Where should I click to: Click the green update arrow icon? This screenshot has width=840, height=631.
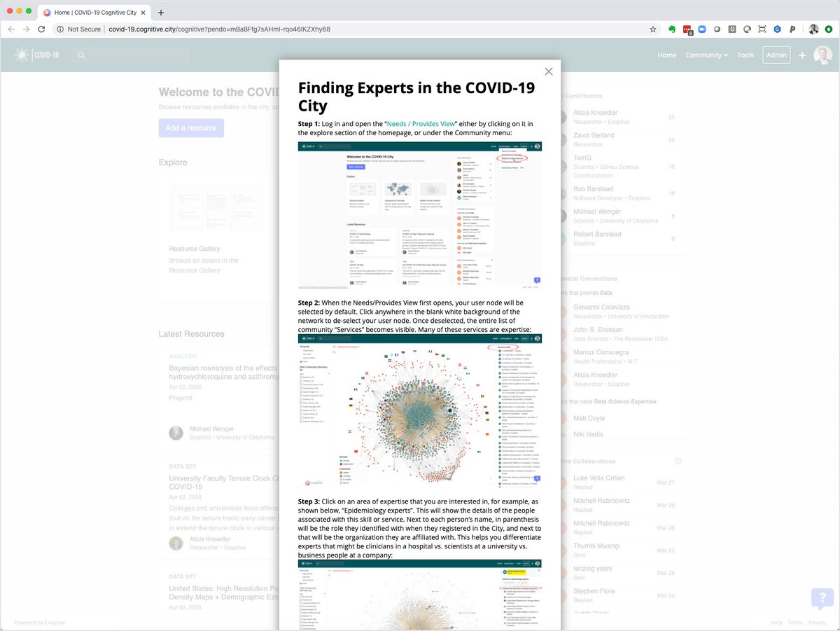829,29
